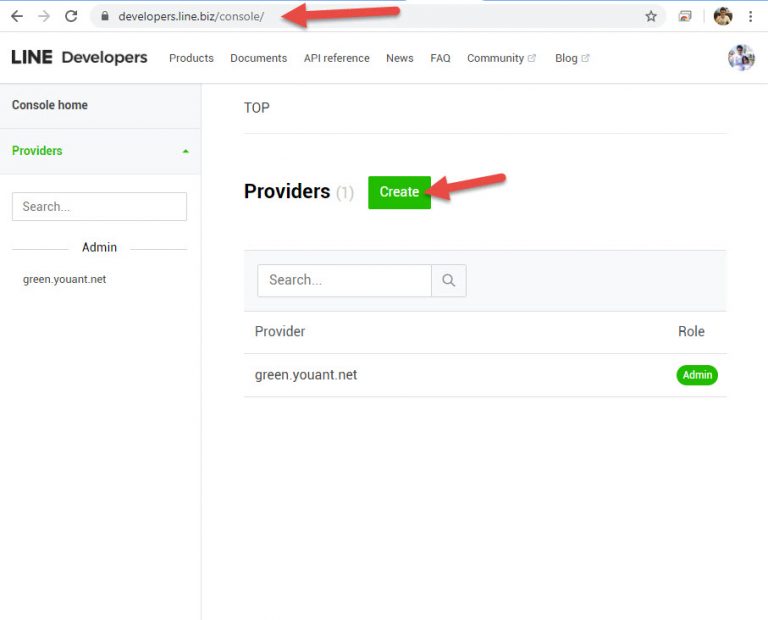The image size is (768, 620).
Task: Go back with the browser back arrow
Action: coord(17,16)
